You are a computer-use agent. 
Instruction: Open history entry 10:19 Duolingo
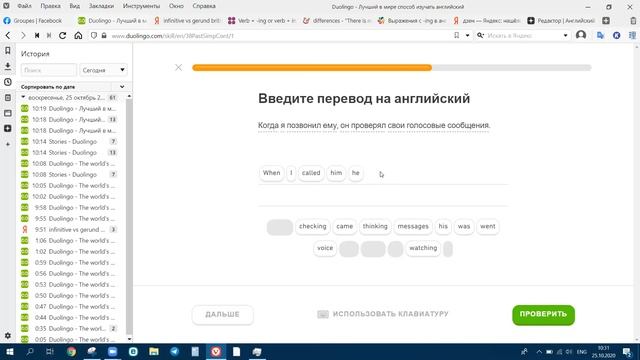pos(69,109)
